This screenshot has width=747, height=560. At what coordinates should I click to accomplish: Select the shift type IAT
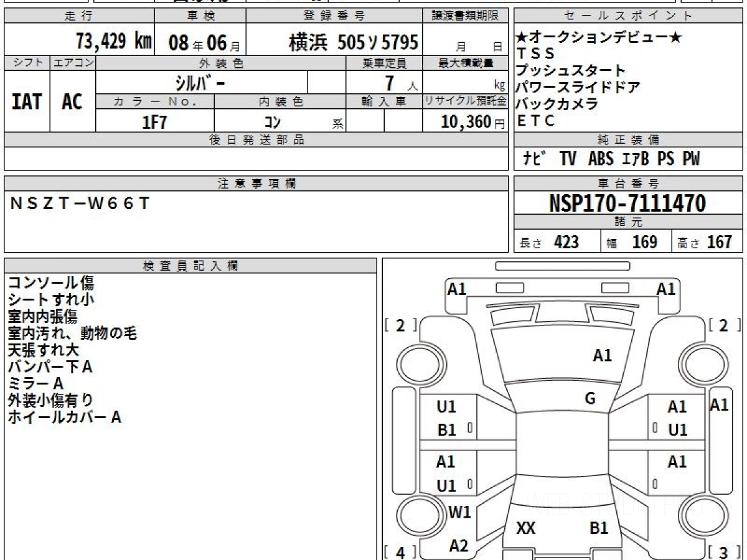pos(27,102)
